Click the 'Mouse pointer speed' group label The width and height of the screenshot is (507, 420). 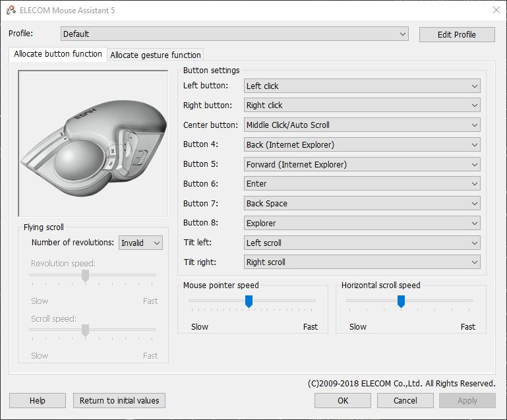click(221, 285)
